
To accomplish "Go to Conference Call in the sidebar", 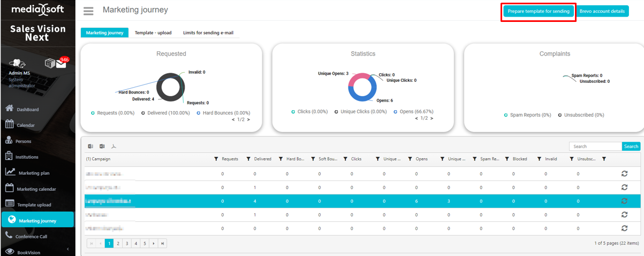I will (x=31, y=236).
